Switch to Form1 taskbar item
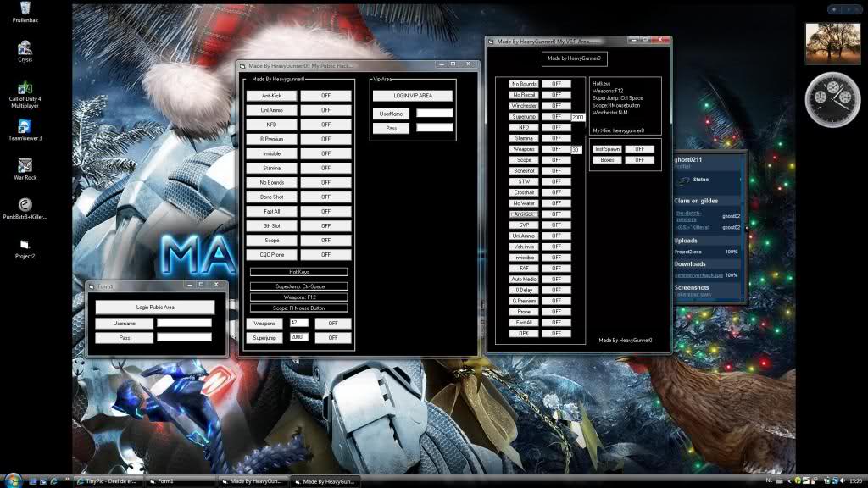Image resolution: width=868 pixels, height=488 pixels. click(180, 481)
